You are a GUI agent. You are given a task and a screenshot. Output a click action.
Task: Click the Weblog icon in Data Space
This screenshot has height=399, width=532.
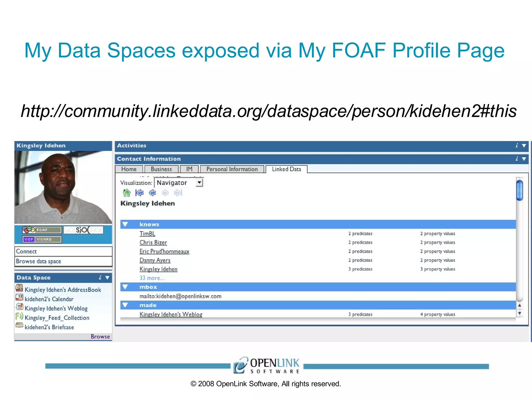coord(19,307)
